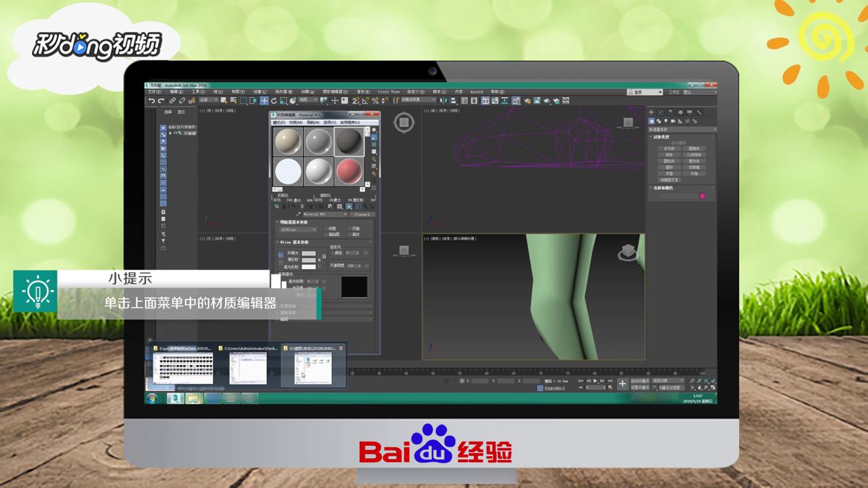The height and width of the screenshot is (488, 868).
Task: Open Render Setup teapot icon
Action: pos(528,100)
